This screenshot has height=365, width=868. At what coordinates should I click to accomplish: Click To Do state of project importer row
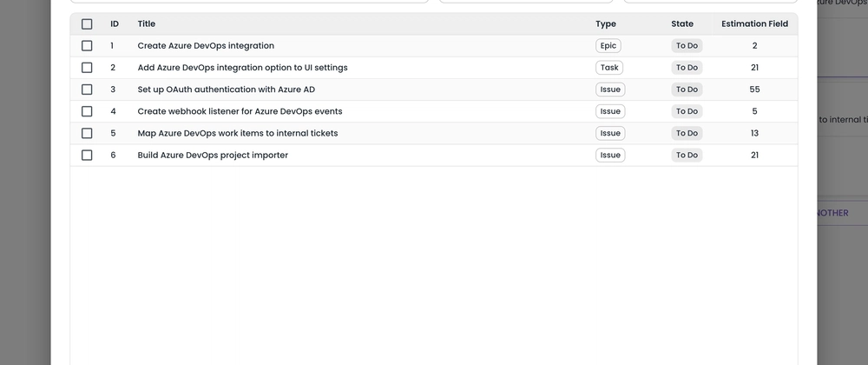click(687, 155)
